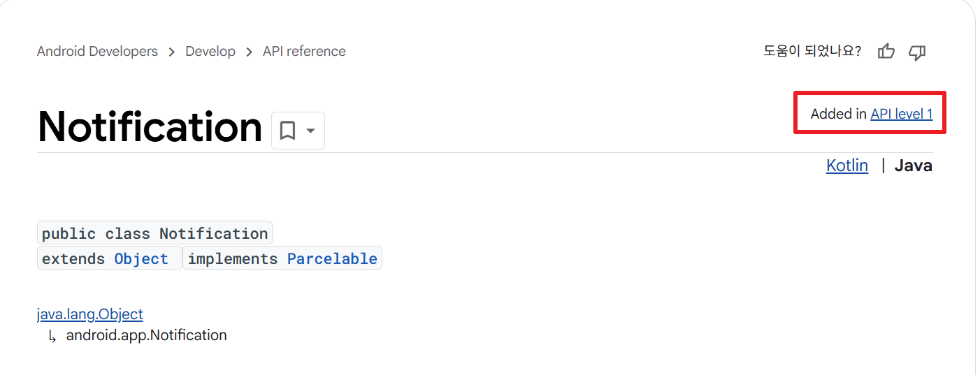980x375 pixels.
Task: Click the public class Notification code snippet
Action: click(154, 233)
